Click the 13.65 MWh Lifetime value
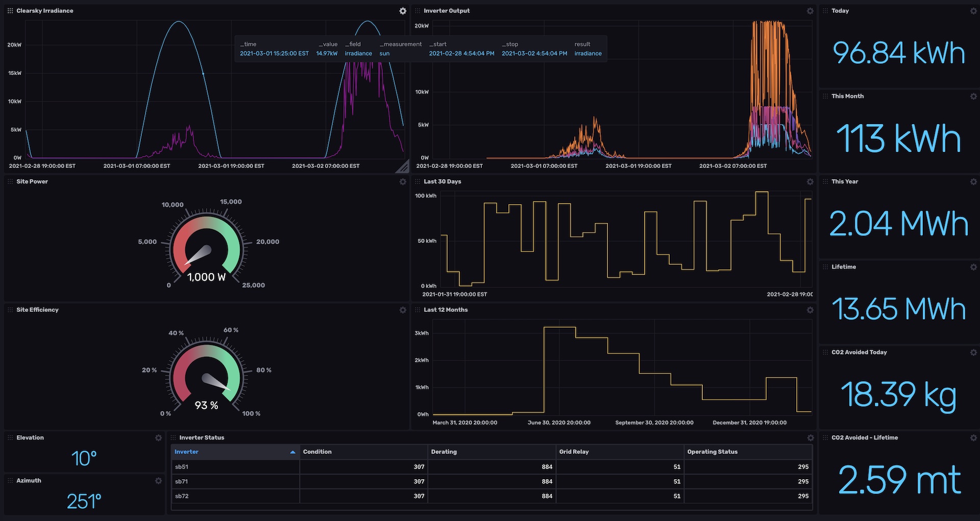This screenshot has height=521, width=980. (899, 309)
